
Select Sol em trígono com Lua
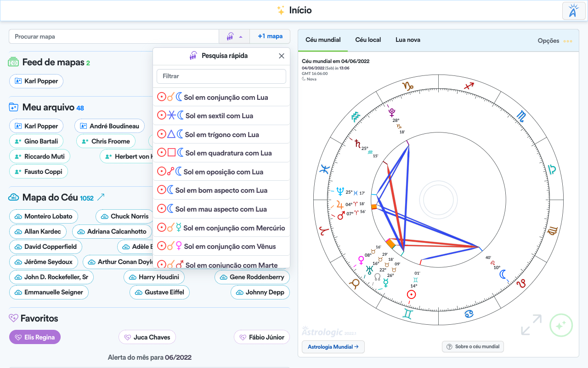click(221, 134)
